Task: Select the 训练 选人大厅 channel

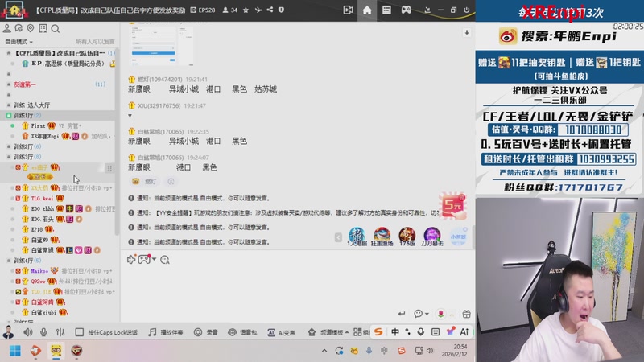Action: pos(31,105)
